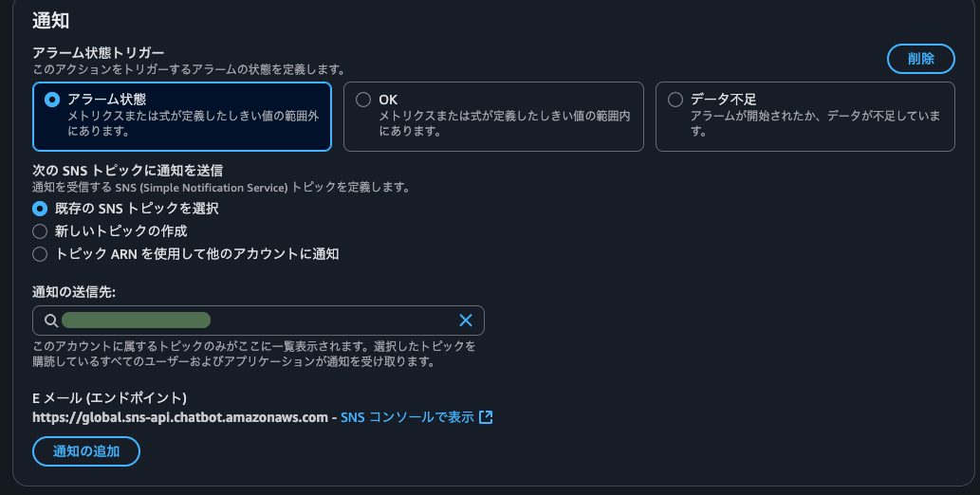
Task: Click the E メール (エンドポイント) label
Action: 109,397
